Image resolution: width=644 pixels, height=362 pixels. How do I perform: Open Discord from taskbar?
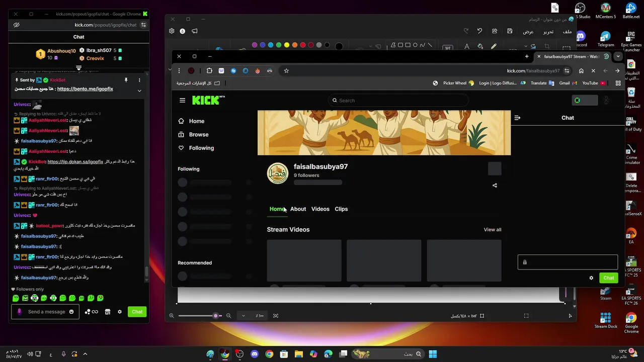click(x=255, y=354)
